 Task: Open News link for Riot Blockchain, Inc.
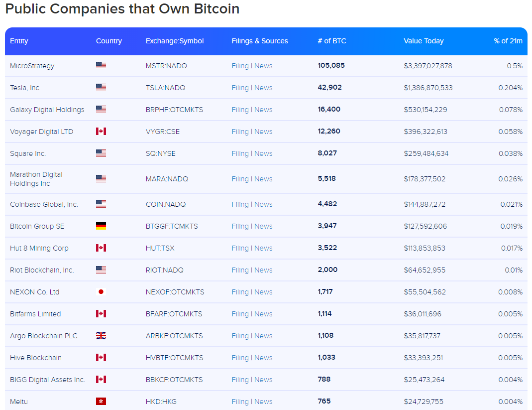tap(263, 270)
